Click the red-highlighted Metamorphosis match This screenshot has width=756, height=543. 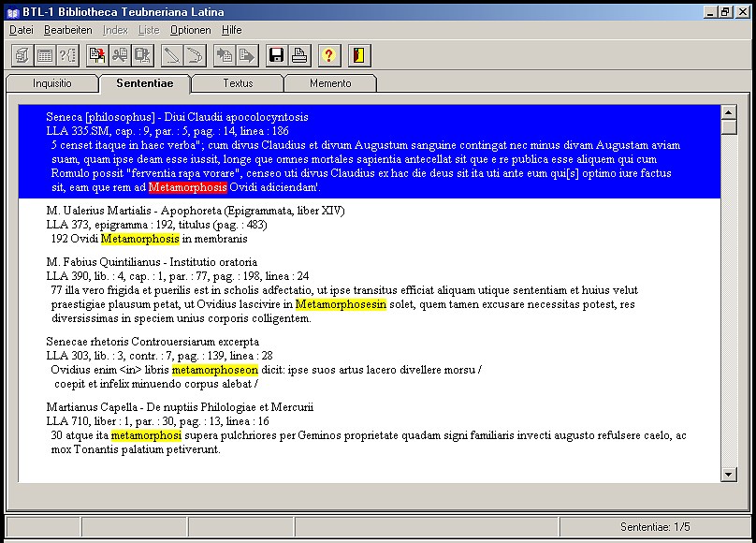click(187, 187)
